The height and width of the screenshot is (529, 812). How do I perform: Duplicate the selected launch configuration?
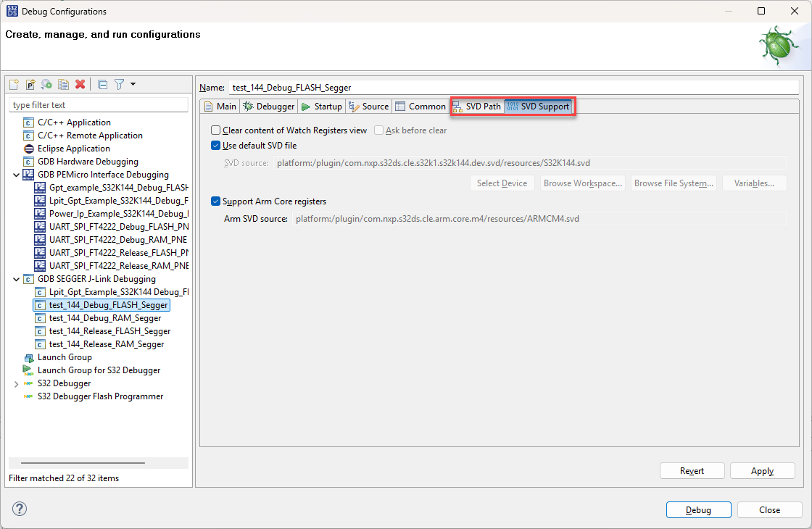coord(63,84)
